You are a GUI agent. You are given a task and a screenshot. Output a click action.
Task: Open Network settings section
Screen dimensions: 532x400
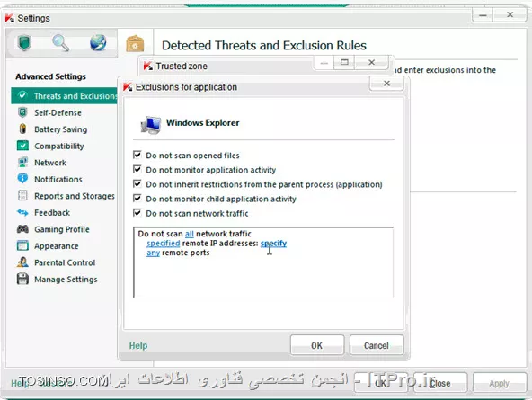tap(50, 163)
